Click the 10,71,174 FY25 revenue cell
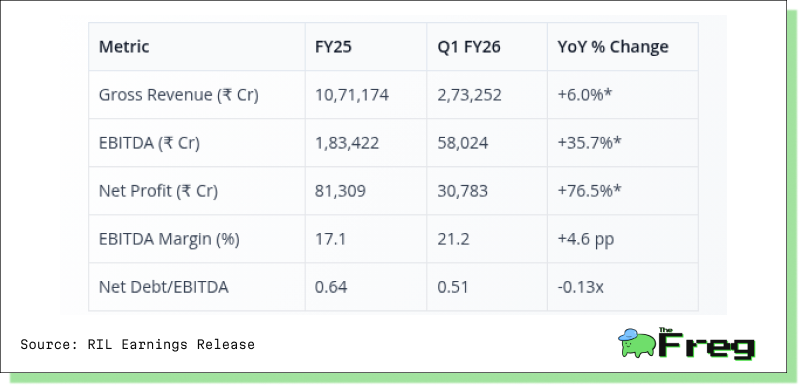 352,95
